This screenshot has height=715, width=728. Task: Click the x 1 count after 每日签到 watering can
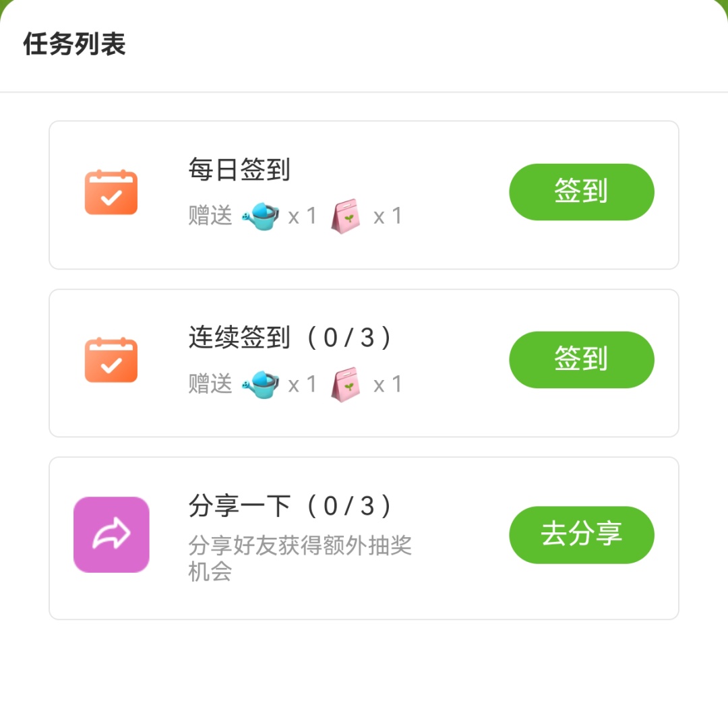tap(302, 216)
